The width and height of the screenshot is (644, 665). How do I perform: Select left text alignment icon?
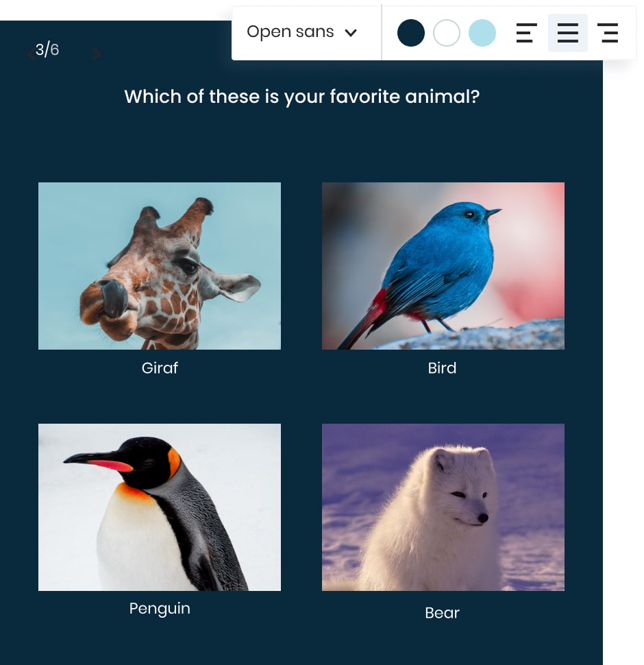coord(527,33)
